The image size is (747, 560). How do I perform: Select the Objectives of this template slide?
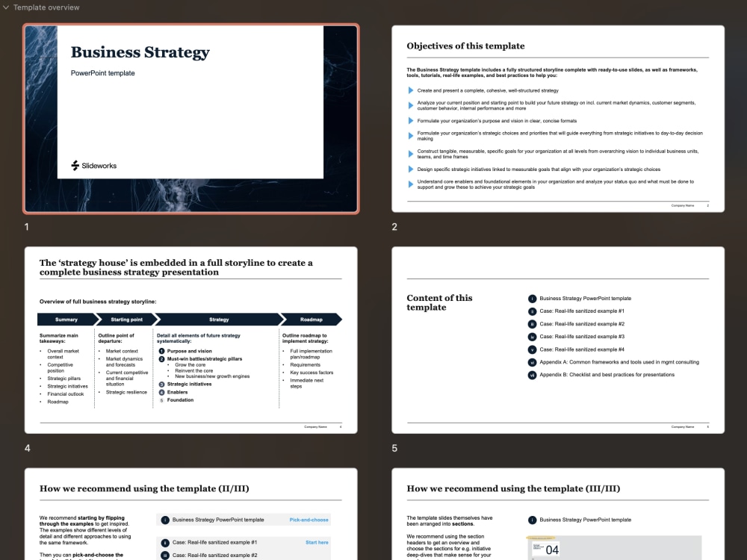(557, 119)
